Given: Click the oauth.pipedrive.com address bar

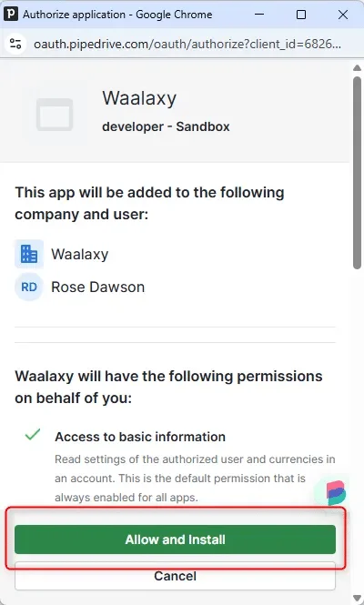Looking at the screenshot, I should [x=187, y=44].
